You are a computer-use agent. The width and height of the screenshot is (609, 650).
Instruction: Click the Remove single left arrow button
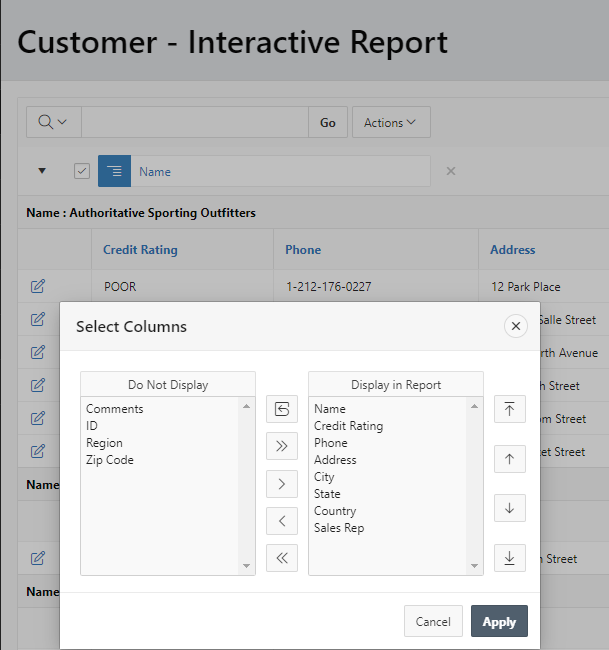click(282, 521)
